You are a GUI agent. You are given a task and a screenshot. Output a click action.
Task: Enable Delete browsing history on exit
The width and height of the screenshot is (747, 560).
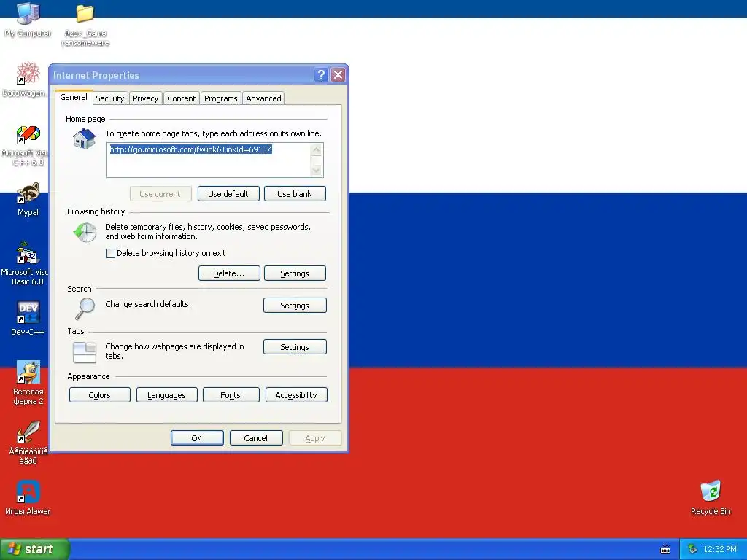[x=111, y=253]
